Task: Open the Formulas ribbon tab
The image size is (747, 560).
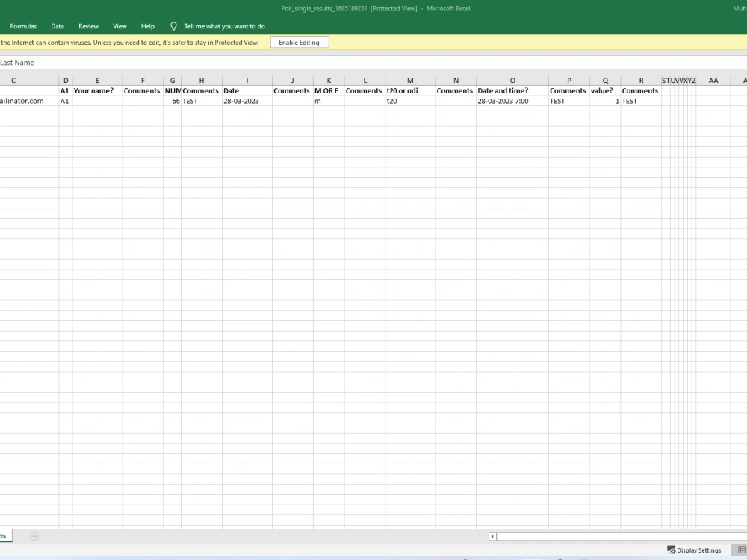Action: tap(23, 26)
